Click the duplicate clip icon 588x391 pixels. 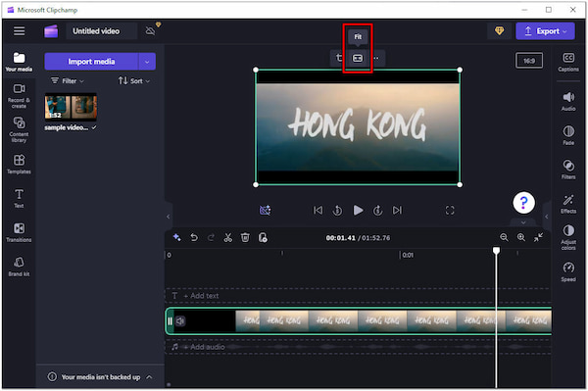coord(263,237)
